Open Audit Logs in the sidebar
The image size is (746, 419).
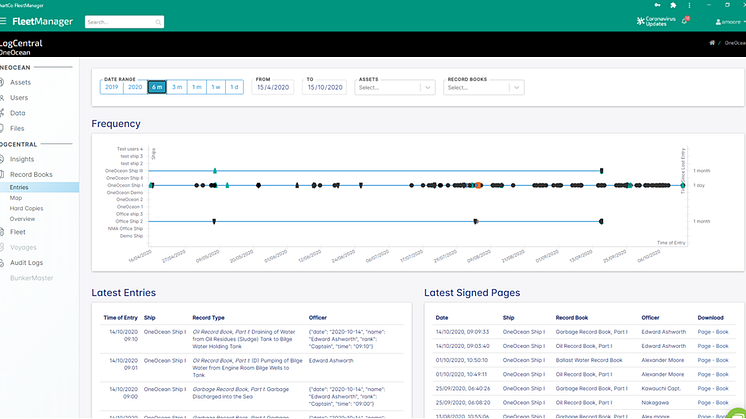point(26,263)
